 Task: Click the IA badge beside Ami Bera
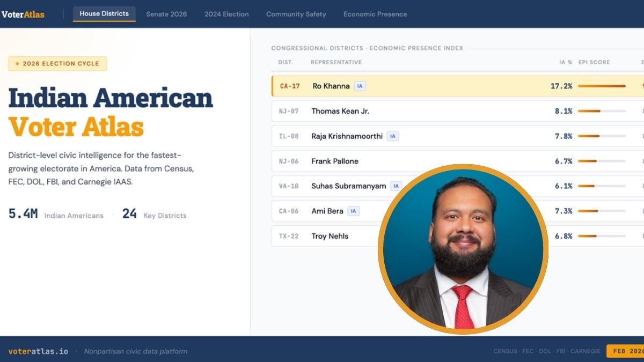click(x=353, y=211)
